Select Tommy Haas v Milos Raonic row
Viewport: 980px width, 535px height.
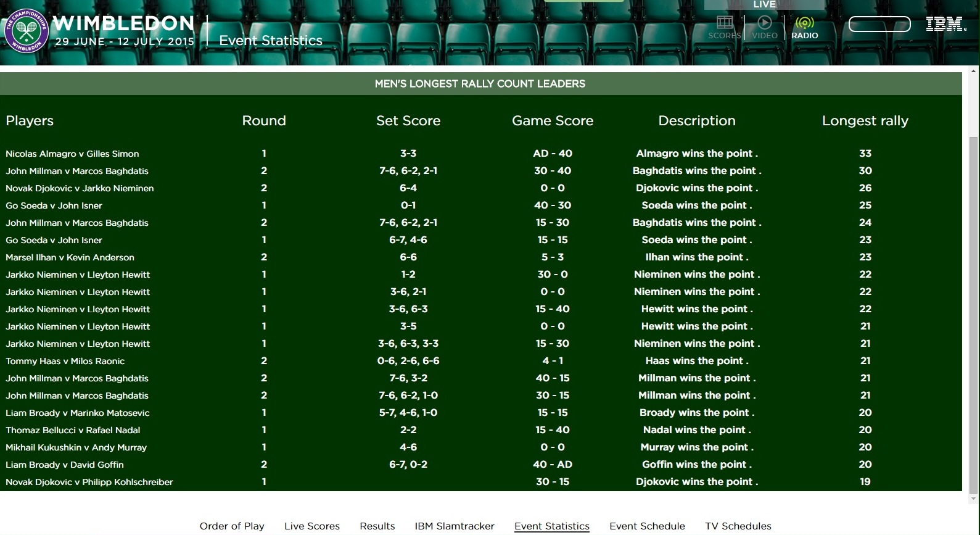click(x=481, y=361)
